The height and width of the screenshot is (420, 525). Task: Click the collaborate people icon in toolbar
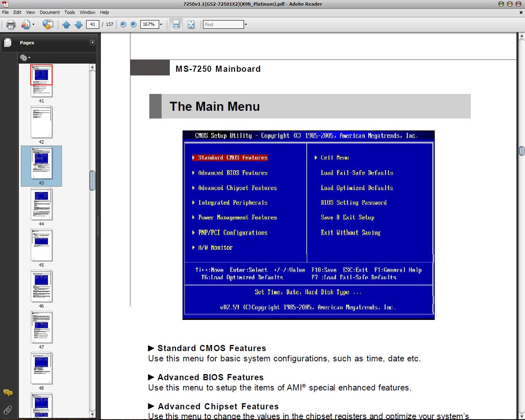click(x=25, y=25)
